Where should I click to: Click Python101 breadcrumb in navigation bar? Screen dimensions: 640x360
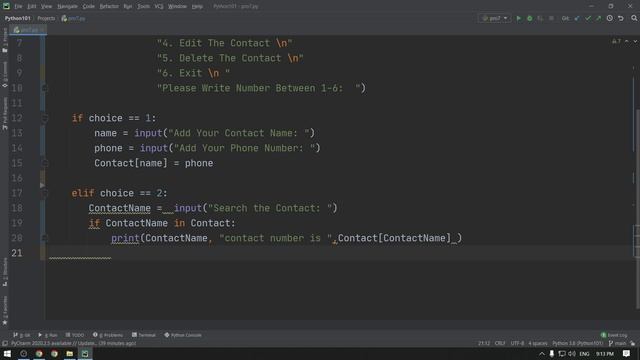(x=18, y=18)
